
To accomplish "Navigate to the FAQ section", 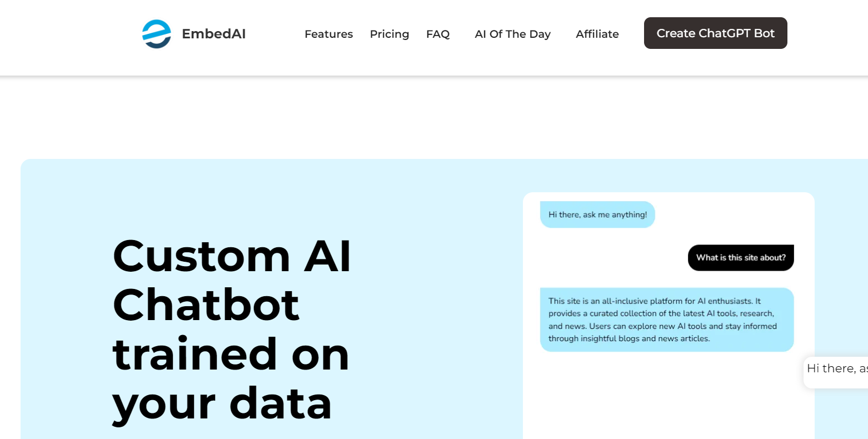I will (438, 34).
